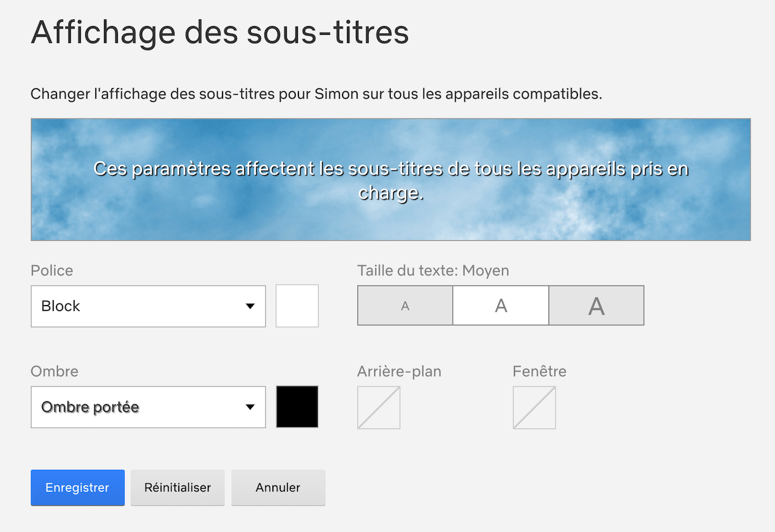Click the Arrière-plan label
Viewport: 775px width, 532px height.
point(399,371)
